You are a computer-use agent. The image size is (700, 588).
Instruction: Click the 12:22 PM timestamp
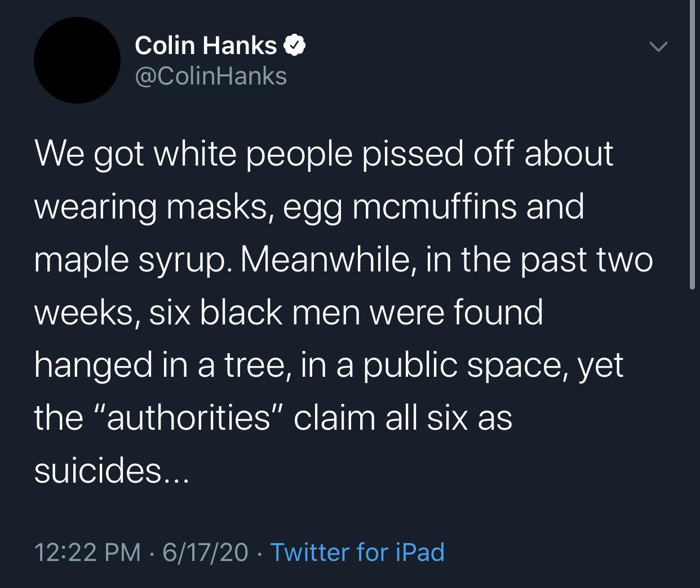(x=87, y=552)
